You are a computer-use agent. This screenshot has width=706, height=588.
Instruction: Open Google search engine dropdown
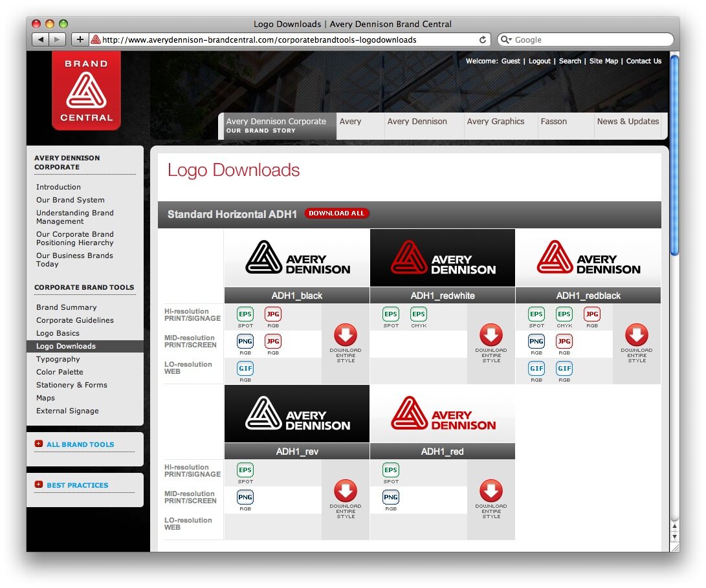pyautogui.click(x=507, y=39)
